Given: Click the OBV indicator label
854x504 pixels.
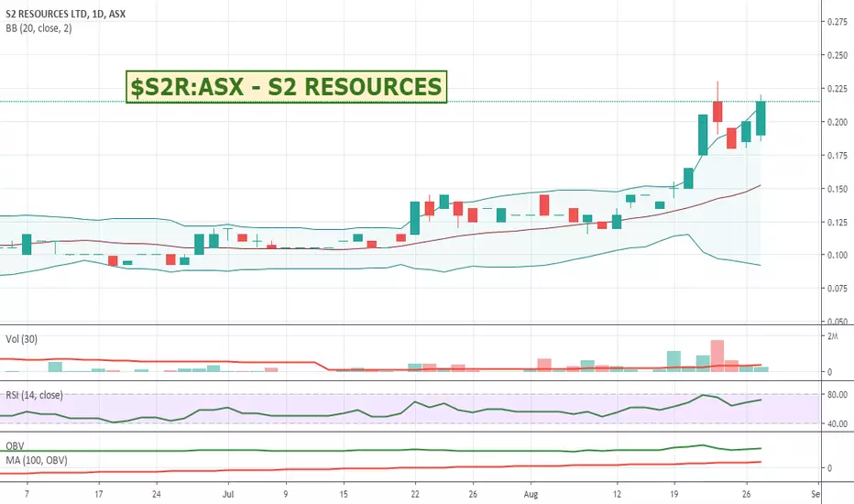Looking at the screenshot, I should click(x=15, y=446).
